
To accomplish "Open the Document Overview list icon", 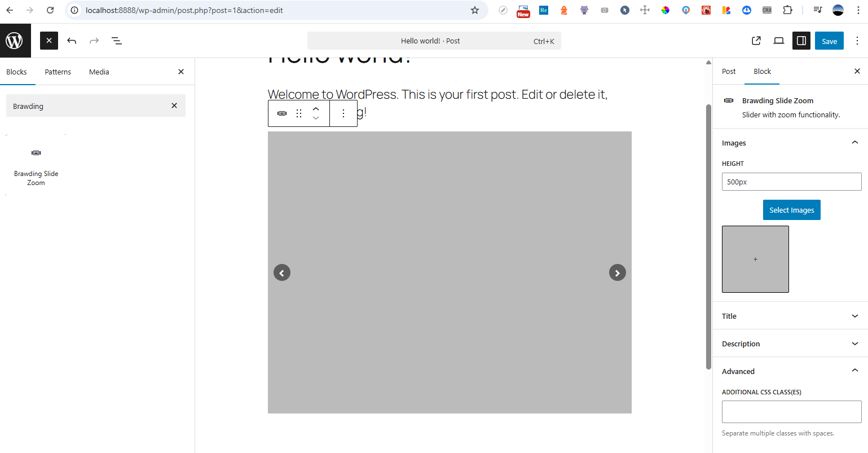I will point(117,41).
